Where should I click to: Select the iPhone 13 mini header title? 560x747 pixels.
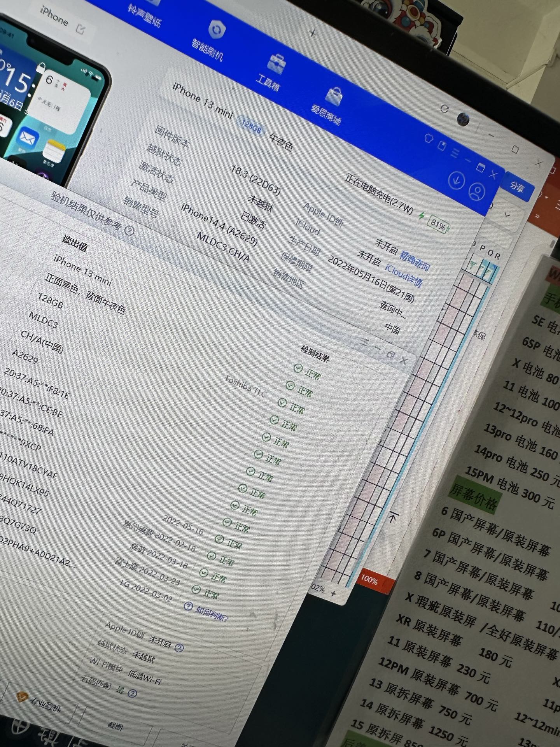point(202,101)
